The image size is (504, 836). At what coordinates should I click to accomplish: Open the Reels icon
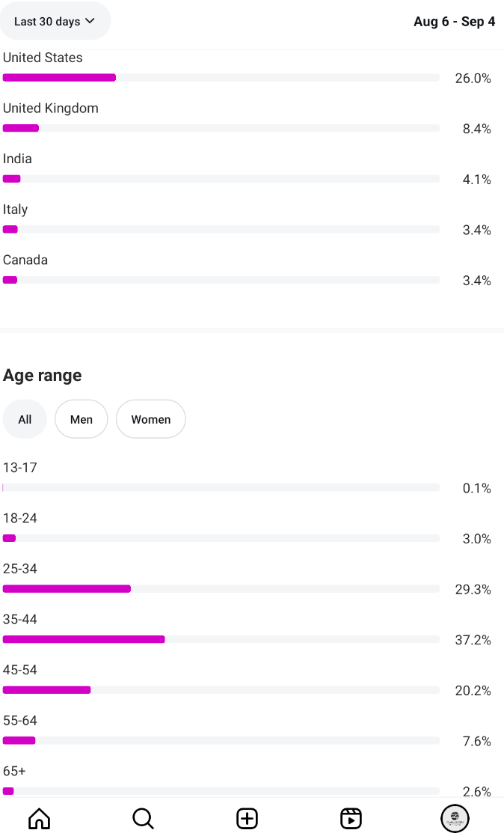tap(351, 818)
